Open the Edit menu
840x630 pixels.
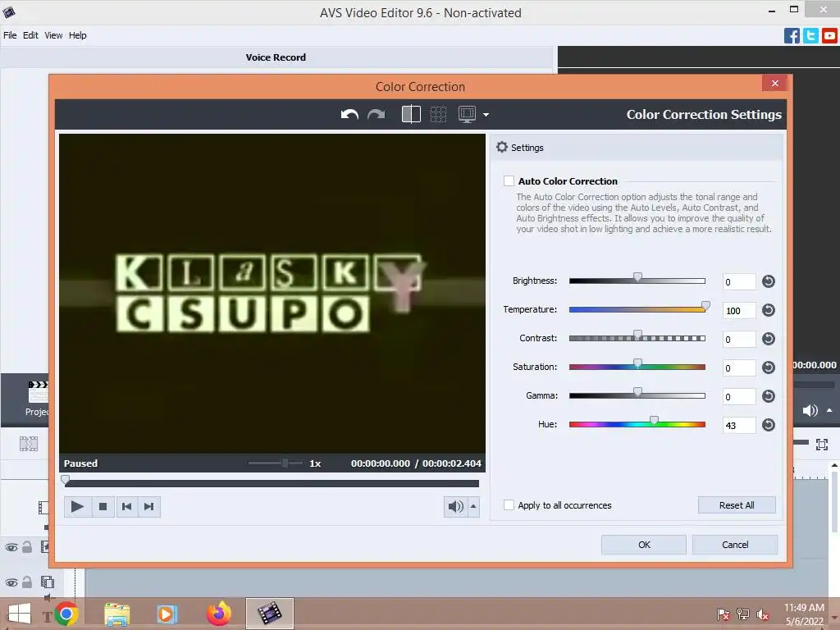(30, 35)
